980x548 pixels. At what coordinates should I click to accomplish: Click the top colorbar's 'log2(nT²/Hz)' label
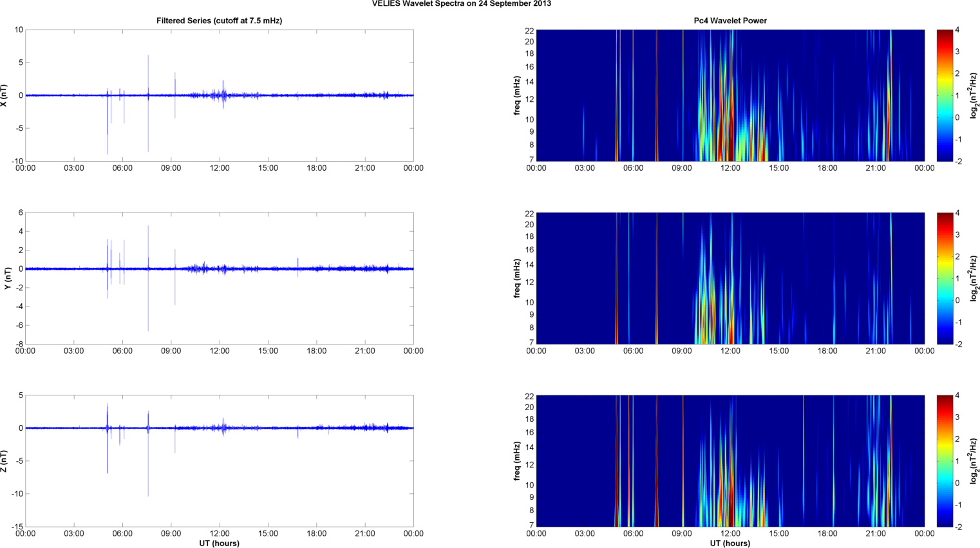coord(974,95)
